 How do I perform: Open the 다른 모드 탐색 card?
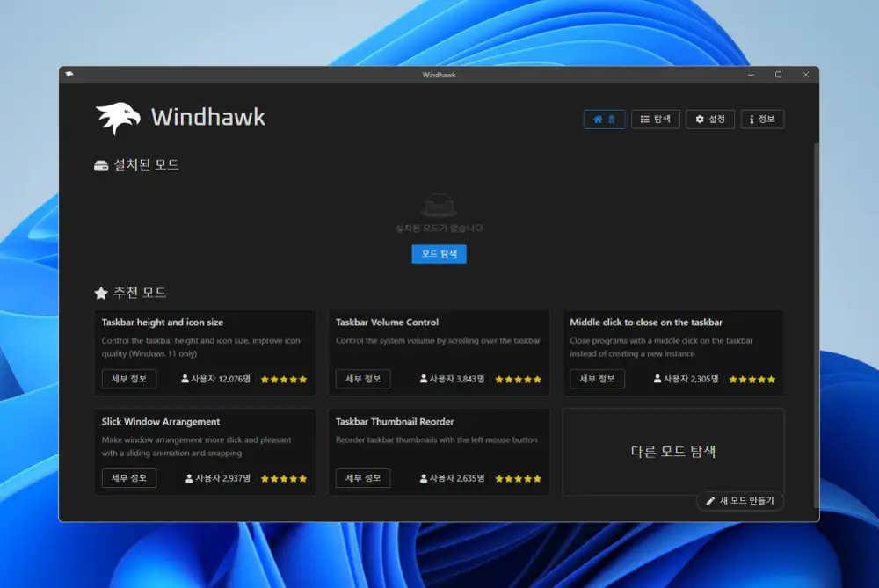tap(673, 449)
